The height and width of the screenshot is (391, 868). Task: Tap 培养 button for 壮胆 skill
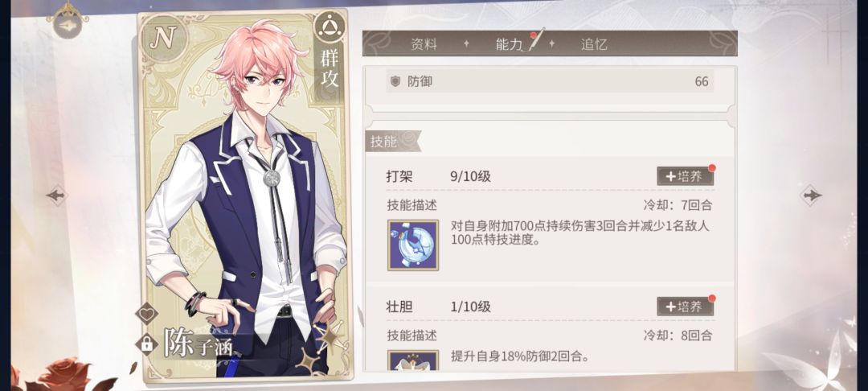pos(686,307)
